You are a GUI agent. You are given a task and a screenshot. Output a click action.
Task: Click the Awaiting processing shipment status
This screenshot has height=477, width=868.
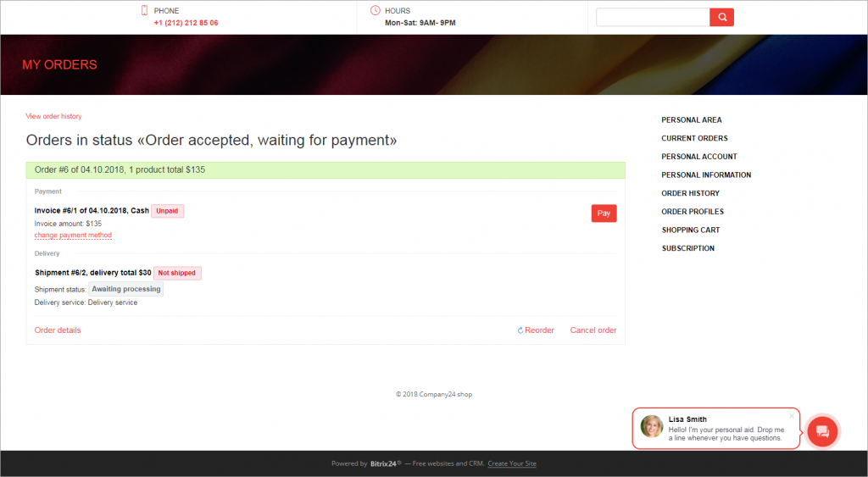(126, 289)
